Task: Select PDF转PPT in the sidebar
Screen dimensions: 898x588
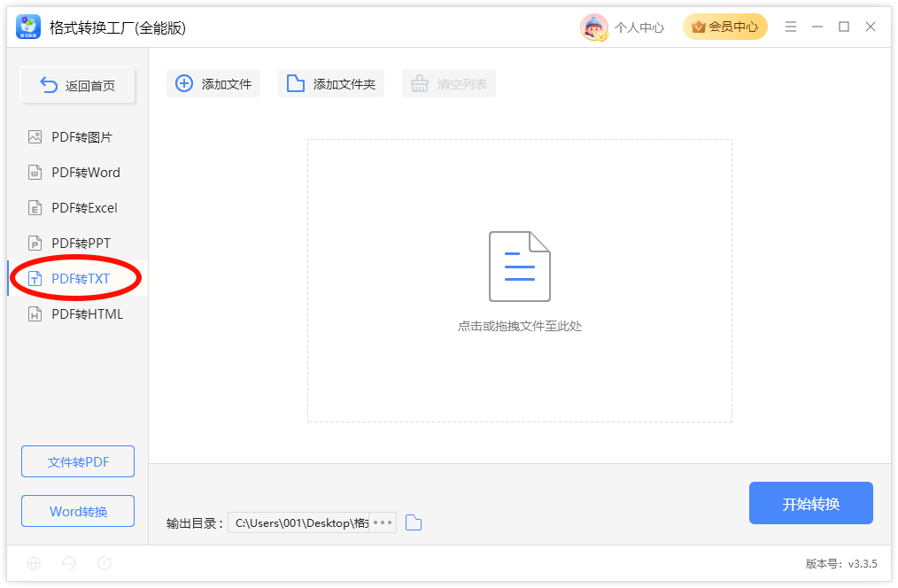Action: [x=77, y=244]
